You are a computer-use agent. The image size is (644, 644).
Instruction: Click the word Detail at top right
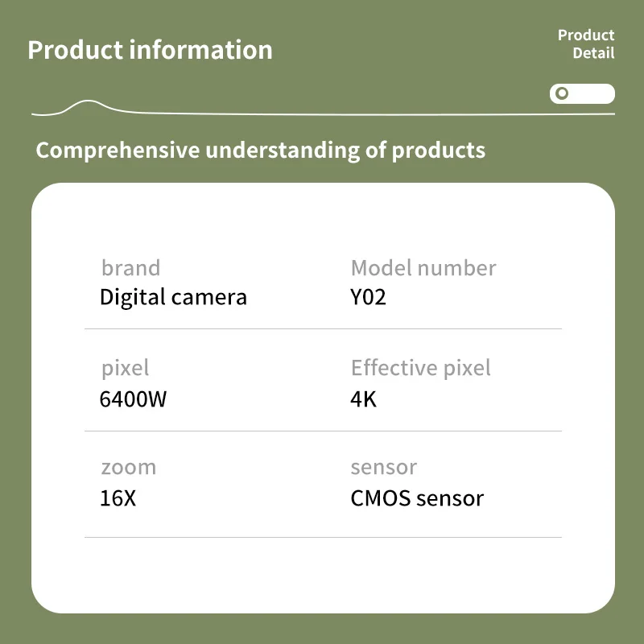click(x=593, y=54)
